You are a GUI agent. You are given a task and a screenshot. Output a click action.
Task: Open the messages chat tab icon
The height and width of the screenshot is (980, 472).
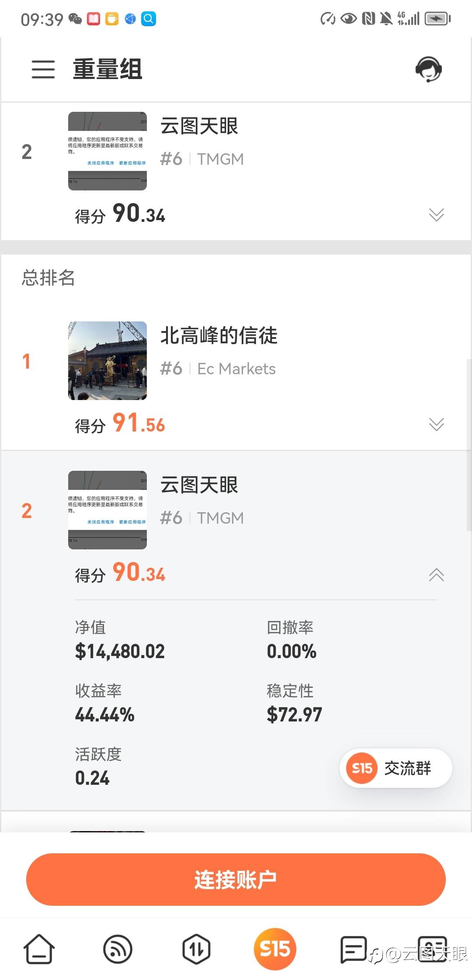point(354,949)
